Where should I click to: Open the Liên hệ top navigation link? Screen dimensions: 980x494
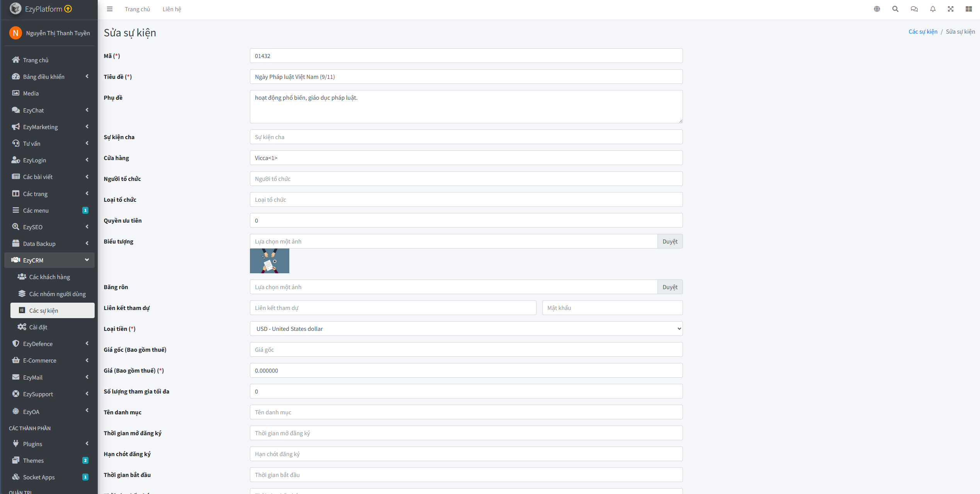172,9
